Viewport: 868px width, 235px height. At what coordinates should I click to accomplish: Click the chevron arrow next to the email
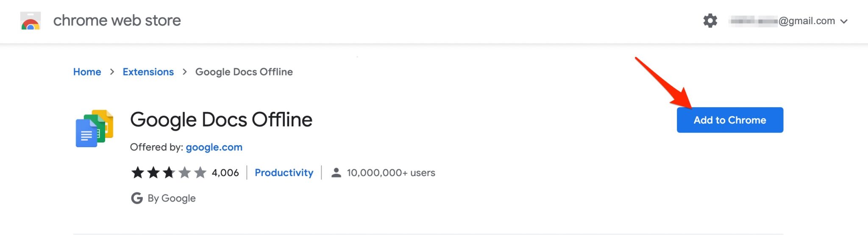(844, 21)
